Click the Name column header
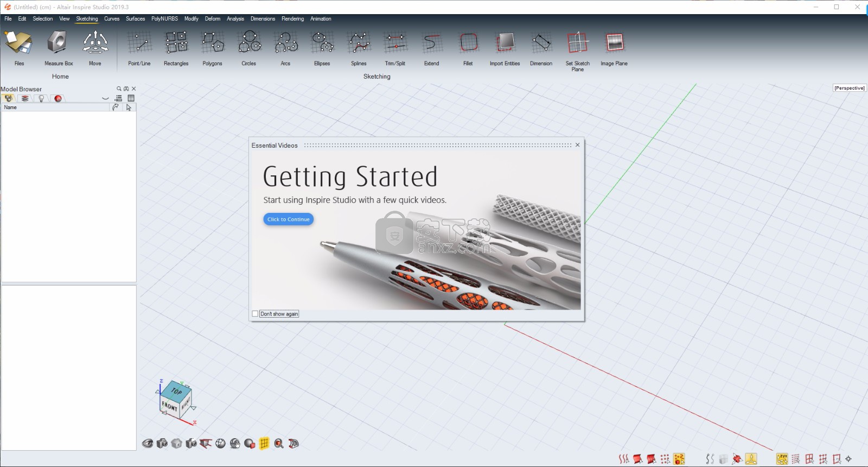 coord(55,108)
